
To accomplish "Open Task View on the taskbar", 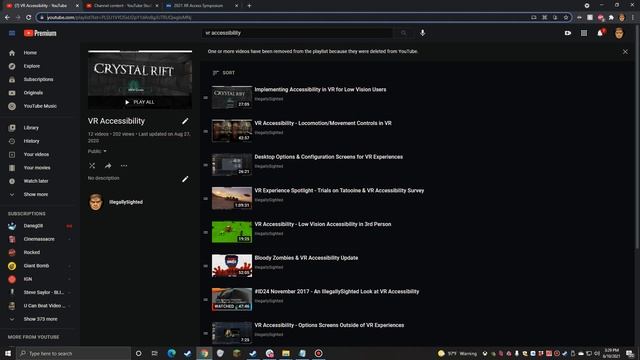I will point(154,353).
